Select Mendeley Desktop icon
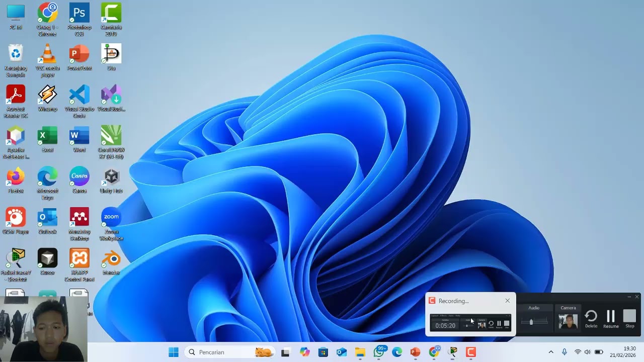 click(79, 225)
